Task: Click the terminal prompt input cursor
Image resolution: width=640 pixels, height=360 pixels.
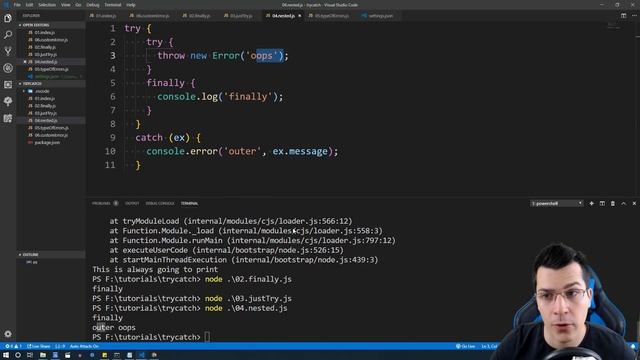Action: tap(207, 337)
